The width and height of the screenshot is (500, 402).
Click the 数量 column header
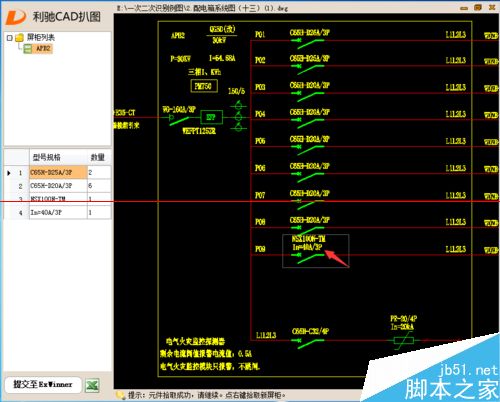pyautogui.click(x=98, y=157)
